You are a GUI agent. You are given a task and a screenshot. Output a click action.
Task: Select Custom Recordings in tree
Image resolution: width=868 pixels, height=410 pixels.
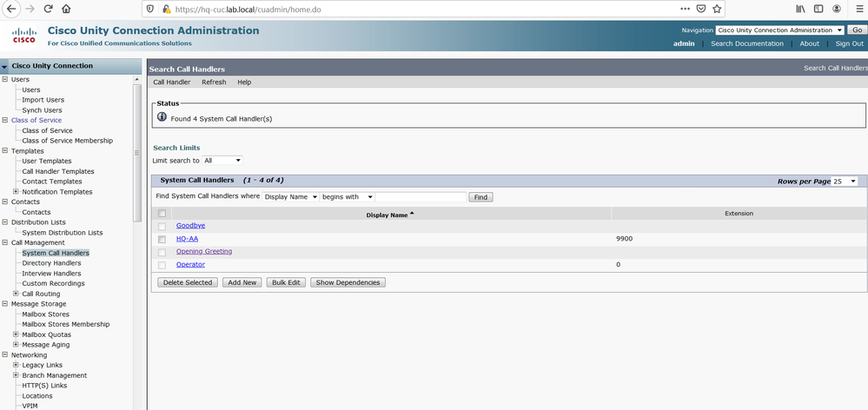pos(53,283)
